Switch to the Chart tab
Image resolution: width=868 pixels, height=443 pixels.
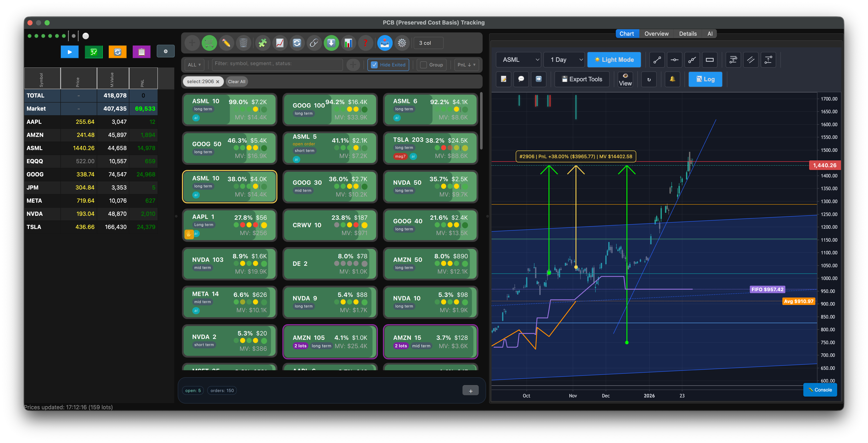[x=627, y=34]
